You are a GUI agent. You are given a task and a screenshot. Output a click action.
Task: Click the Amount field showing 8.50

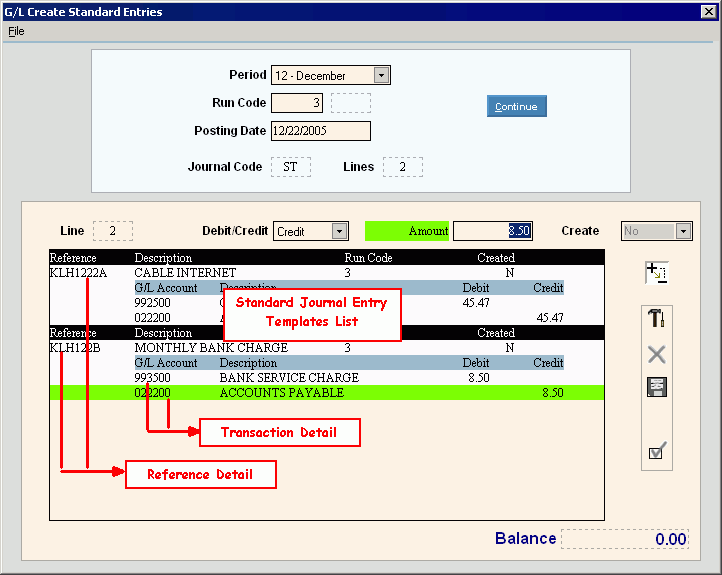pyautogui.click(x=492, y=231)
